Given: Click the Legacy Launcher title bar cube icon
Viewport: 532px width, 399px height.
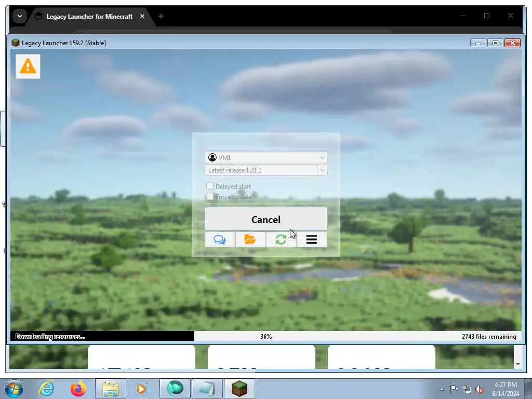Looking at the screenshot, I should 15,43.
